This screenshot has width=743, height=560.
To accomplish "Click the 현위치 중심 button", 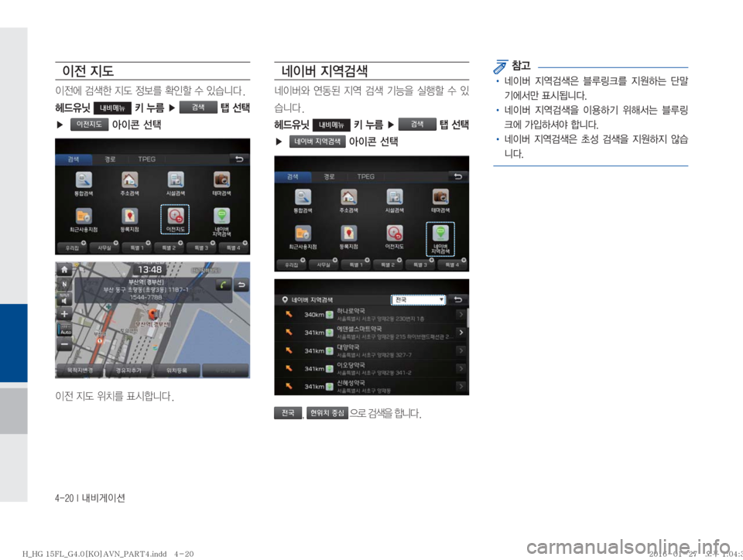I will (x=328, y=412).
